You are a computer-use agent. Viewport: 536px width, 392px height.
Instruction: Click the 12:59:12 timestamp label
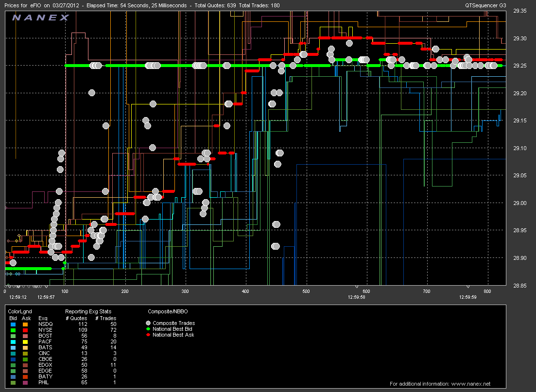click(x=18, y=297)
